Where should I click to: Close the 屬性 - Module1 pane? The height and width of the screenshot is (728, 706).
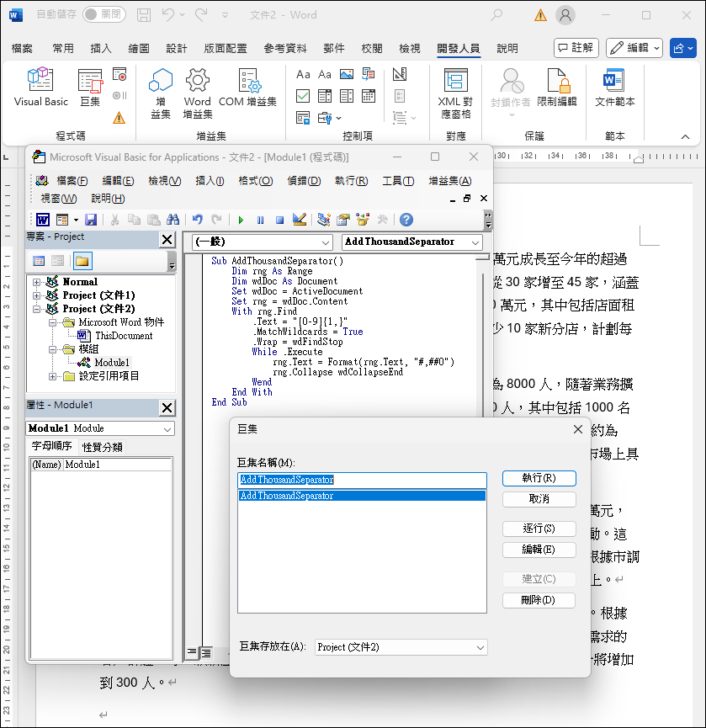[167, 408]
